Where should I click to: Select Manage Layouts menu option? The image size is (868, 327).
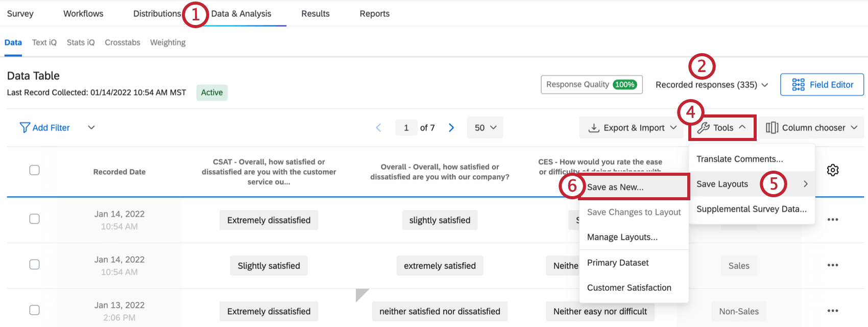622,237
